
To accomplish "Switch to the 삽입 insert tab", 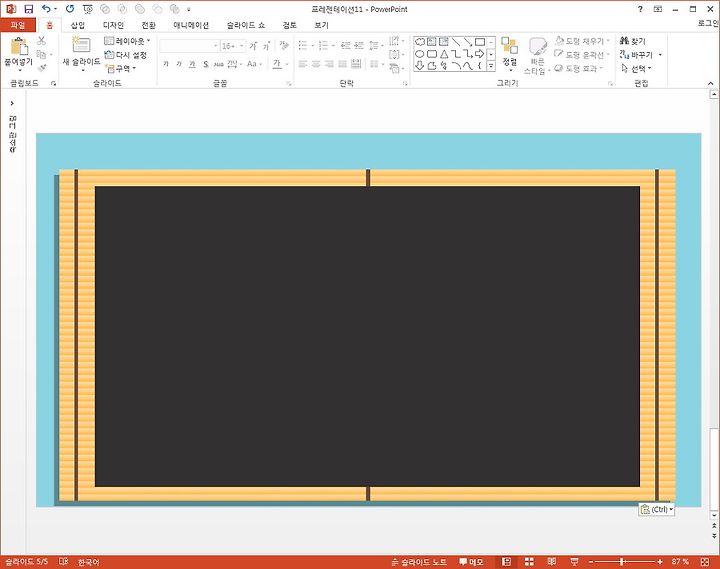I will tap(78, 25).
